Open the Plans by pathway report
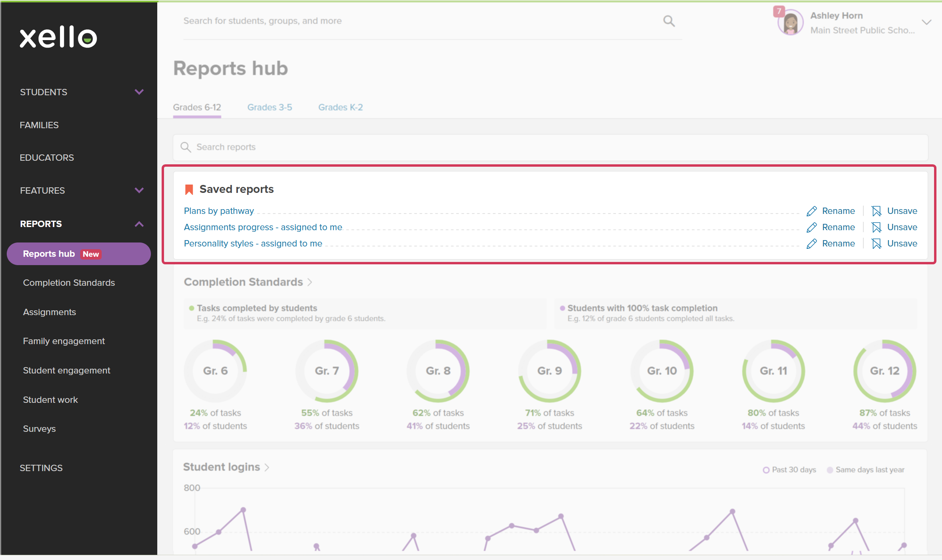The image size is (942, 560). (219, 211)
